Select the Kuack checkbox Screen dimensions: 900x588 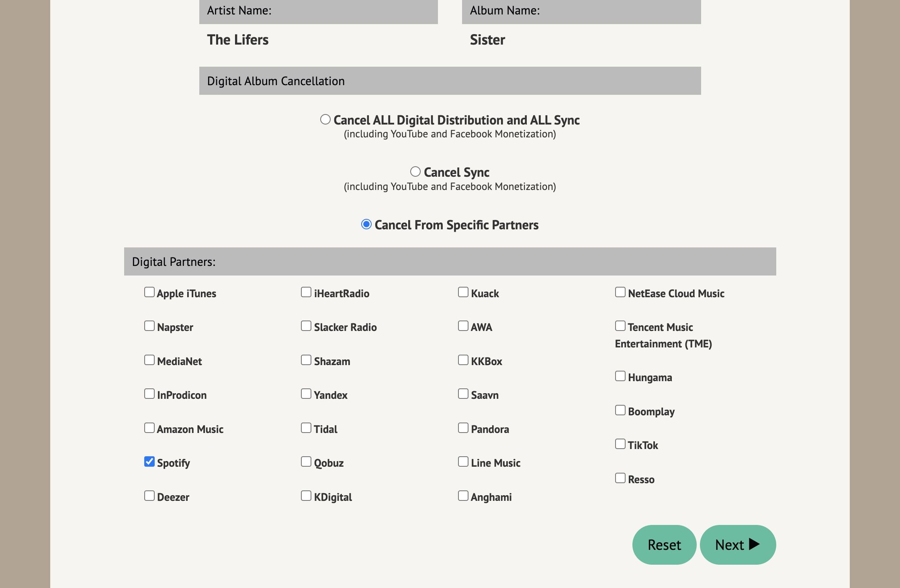pos(463,292)
